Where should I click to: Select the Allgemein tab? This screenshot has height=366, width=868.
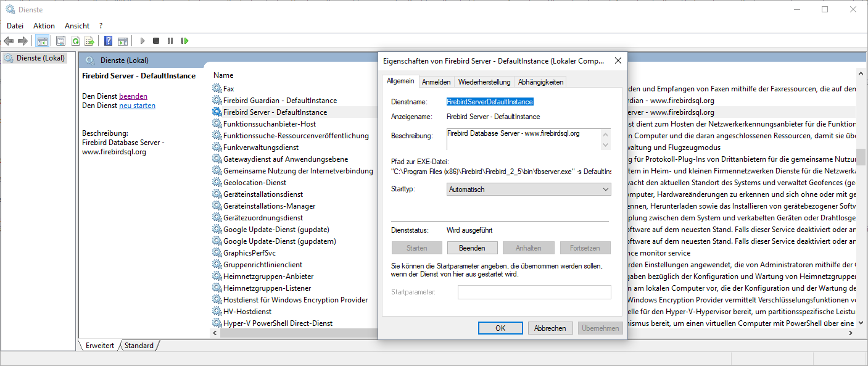[400, 81]
